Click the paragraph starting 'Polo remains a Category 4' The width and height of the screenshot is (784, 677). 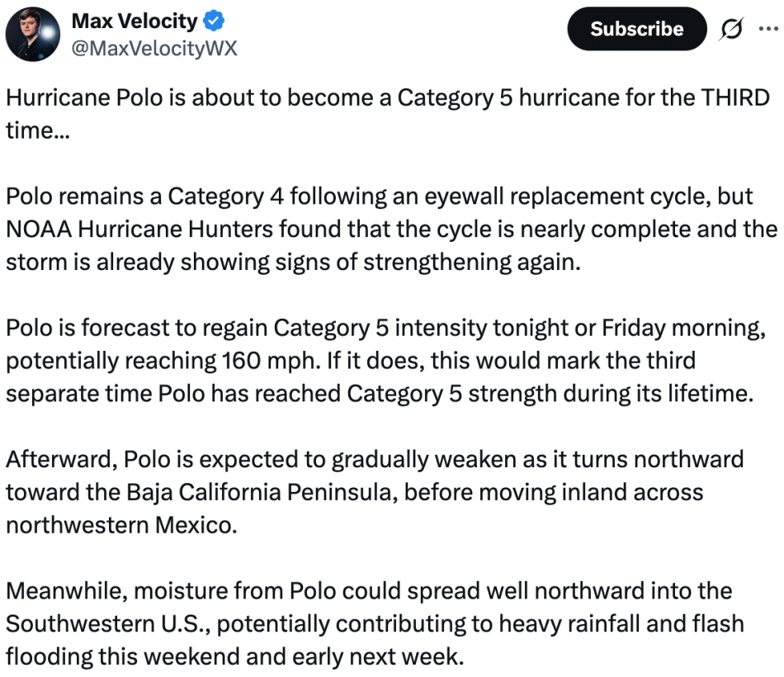pos(391,230)
